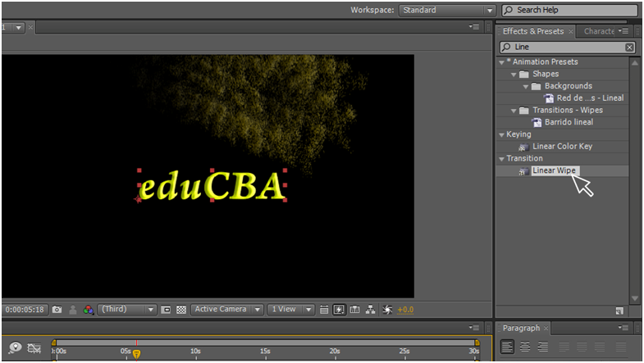Close the composition viewer tab
The image size is (644, 363).
[30, 28]
